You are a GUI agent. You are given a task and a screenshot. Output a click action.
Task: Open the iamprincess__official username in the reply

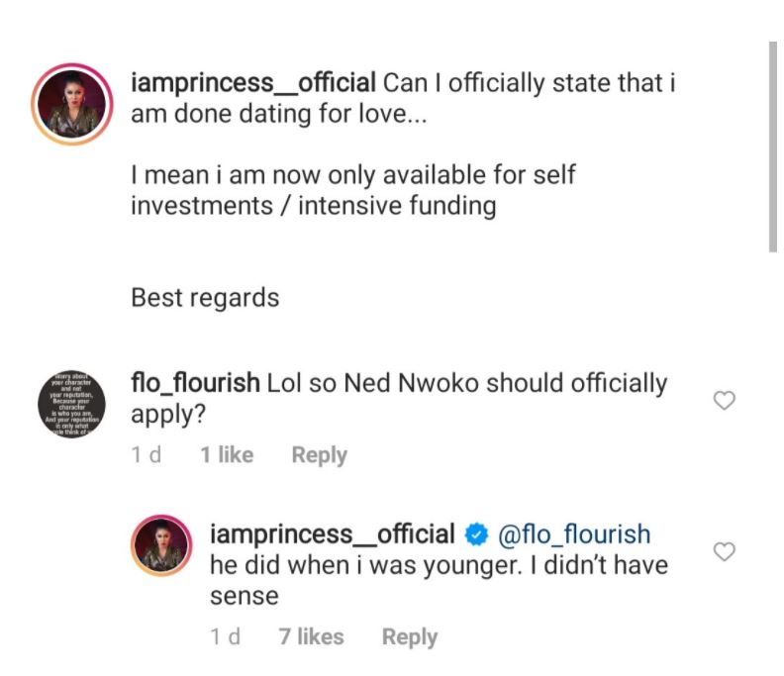click(x=333, y=534)
